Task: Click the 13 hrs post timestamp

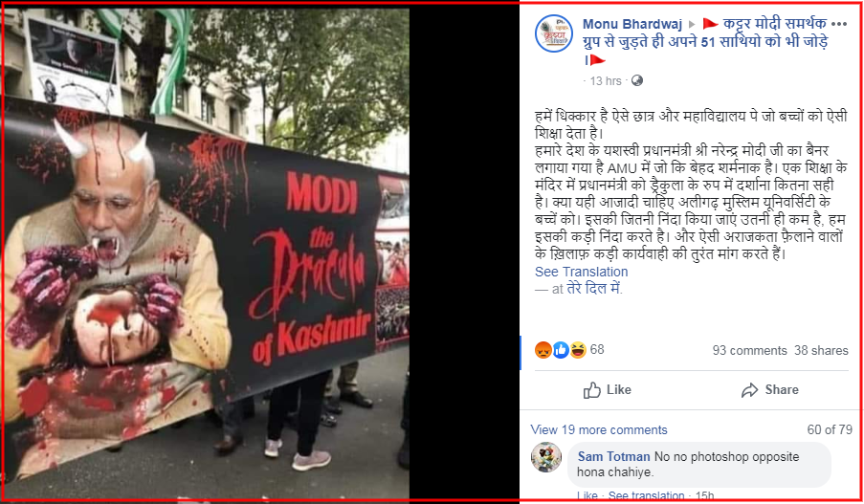Action: point(606,81)
